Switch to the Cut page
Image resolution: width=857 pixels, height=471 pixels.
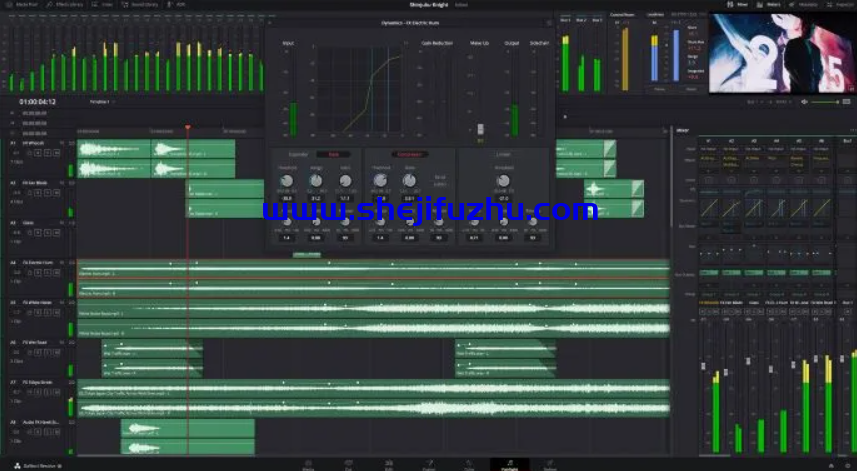[x=348, y=465]
